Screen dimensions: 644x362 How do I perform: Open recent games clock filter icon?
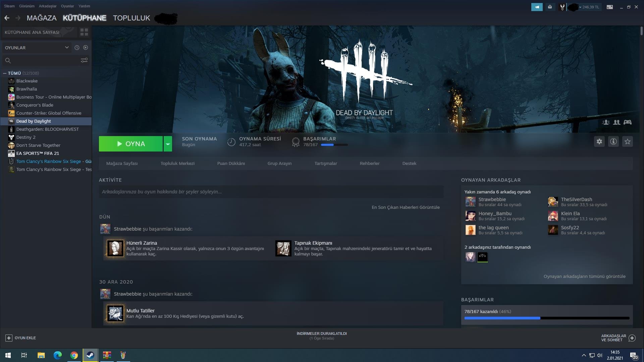[77, 48]
